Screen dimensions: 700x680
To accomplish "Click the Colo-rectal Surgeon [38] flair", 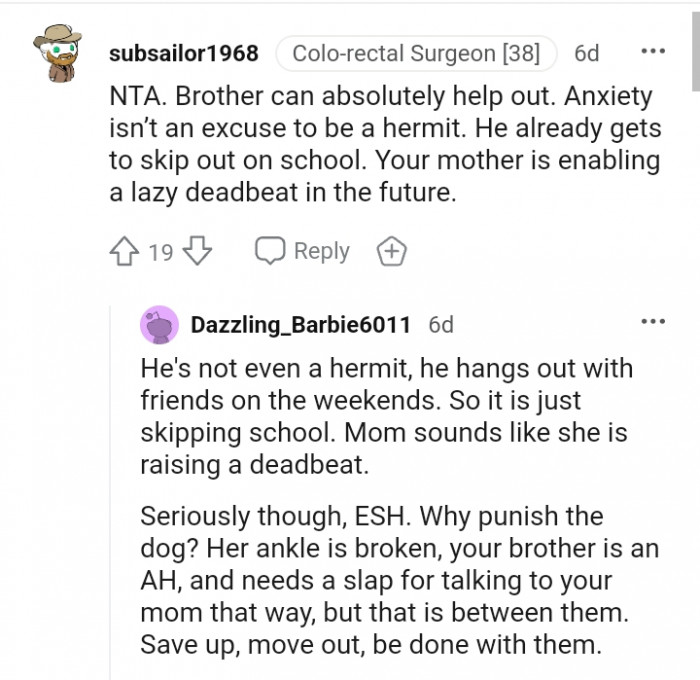I will click(x=414, y=53).
